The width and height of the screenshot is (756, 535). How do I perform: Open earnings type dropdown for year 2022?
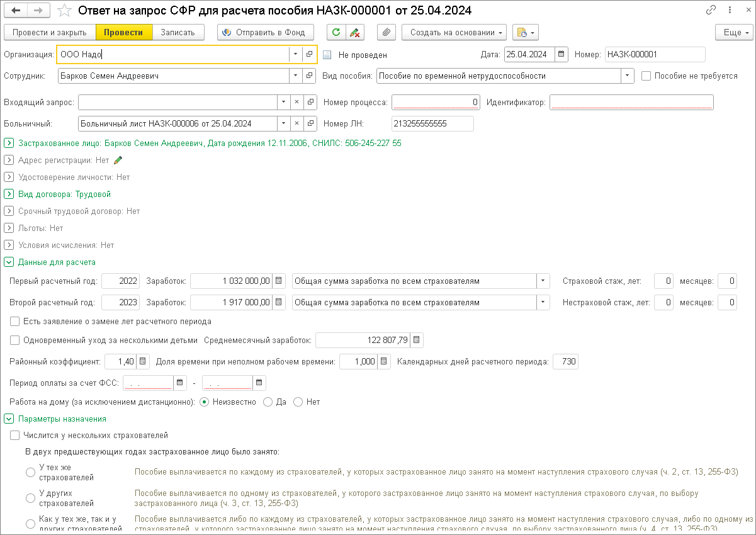point(543,281)
